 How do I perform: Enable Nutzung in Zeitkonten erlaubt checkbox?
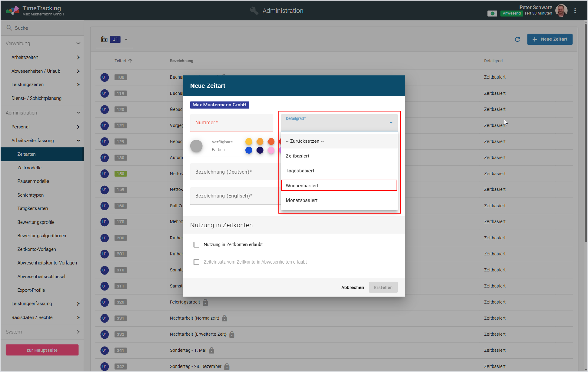pyautogui.click(x=196, y=245)
